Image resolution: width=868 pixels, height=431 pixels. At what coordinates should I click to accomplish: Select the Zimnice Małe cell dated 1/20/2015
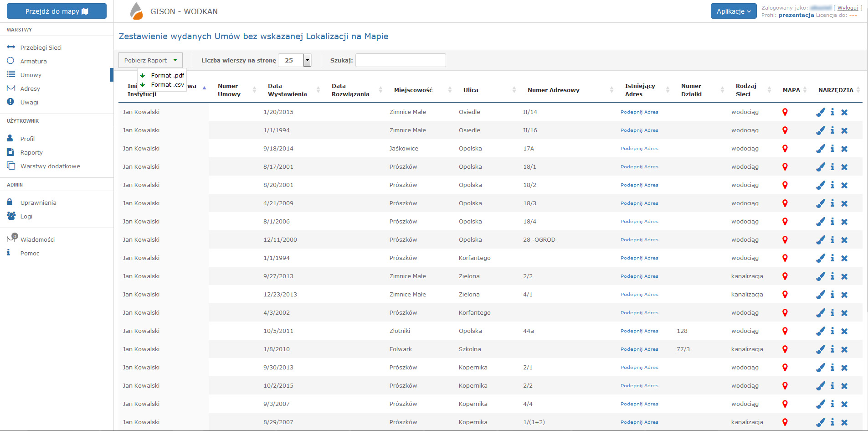(x=408, y=112)
